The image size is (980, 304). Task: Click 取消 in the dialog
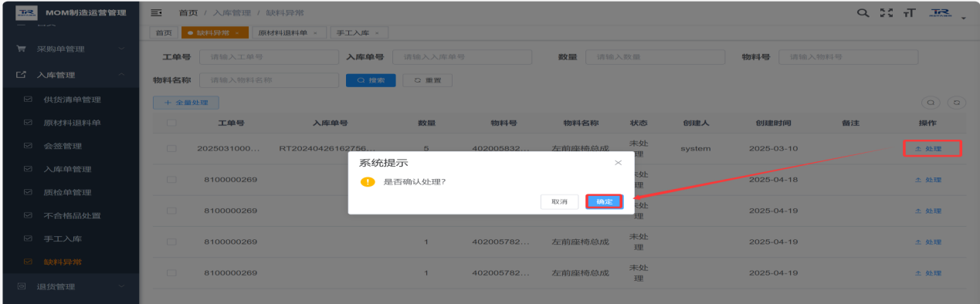[x=559, y=201]
